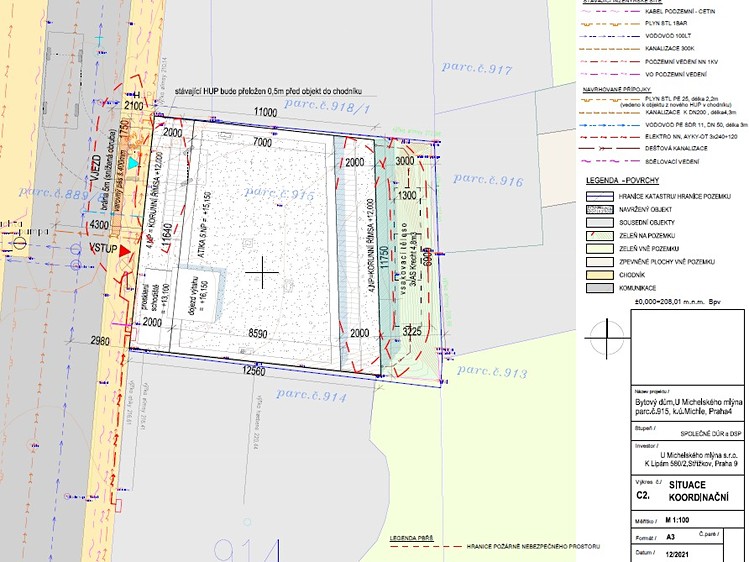Click the dimension value 11000
The width and height of the screenshot is (749, 562).
pos(266,112)
